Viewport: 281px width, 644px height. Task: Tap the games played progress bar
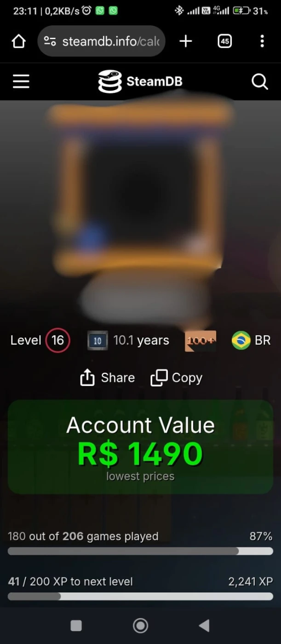coord(140,551)
